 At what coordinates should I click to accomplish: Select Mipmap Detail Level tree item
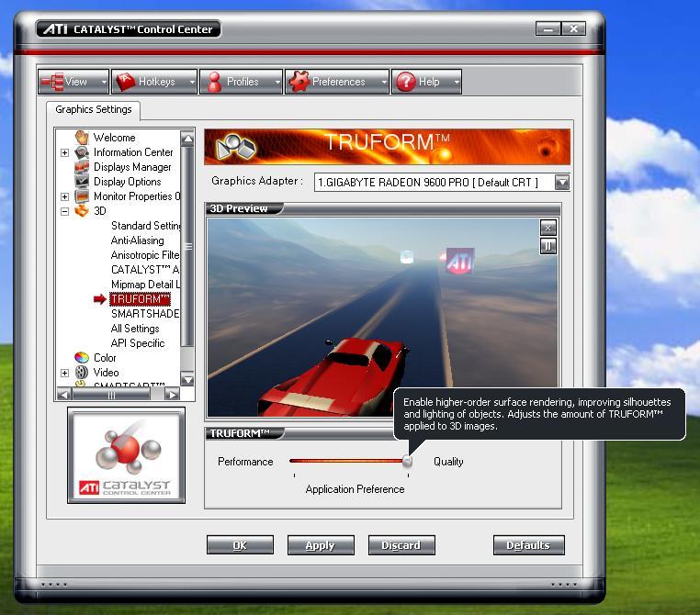pyautogui.click(x=145, y=285)
